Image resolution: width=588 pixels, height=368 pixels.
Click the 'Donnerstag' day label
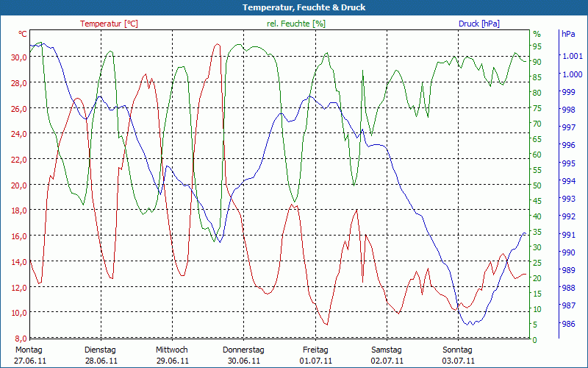(x=243, y=350)
